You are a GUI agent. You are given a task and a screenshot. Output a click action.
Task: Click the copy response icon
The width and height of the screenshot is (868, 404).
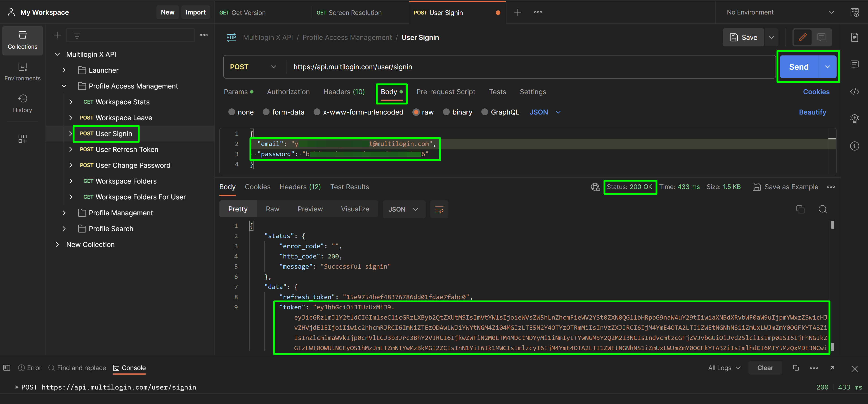click(x=800, y=209)
